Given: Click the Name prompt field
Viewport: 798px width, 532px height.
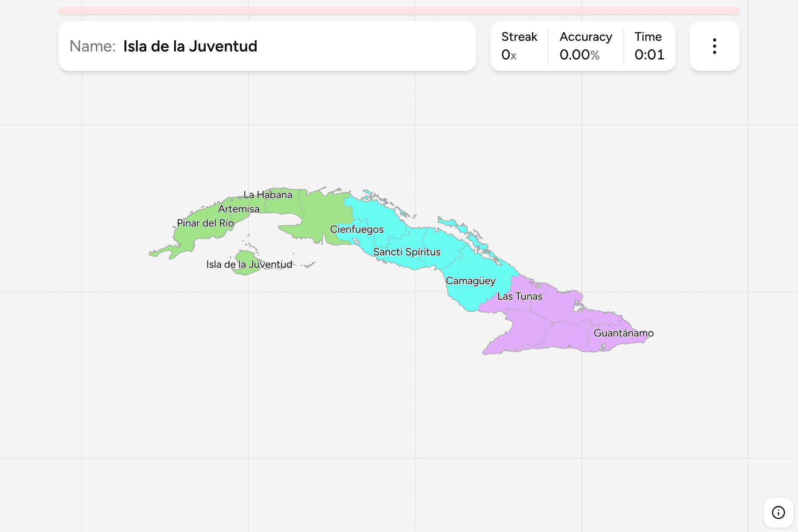Looking at the screenshot, I should point(267,46).
